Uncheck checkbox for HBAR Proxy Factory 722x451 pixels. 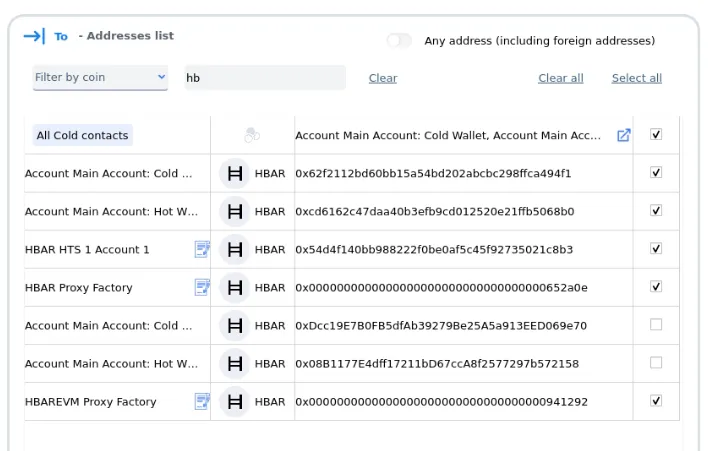pos(656,287)
